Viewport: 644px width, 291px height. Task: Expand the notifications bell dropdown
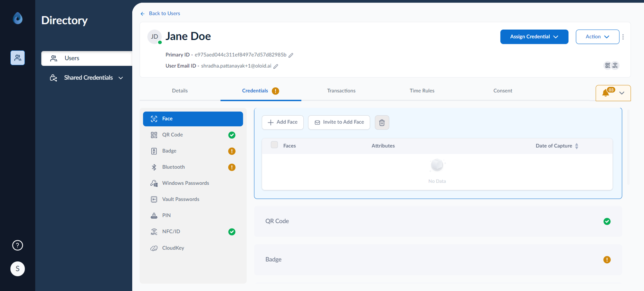[x=613, y=93]
